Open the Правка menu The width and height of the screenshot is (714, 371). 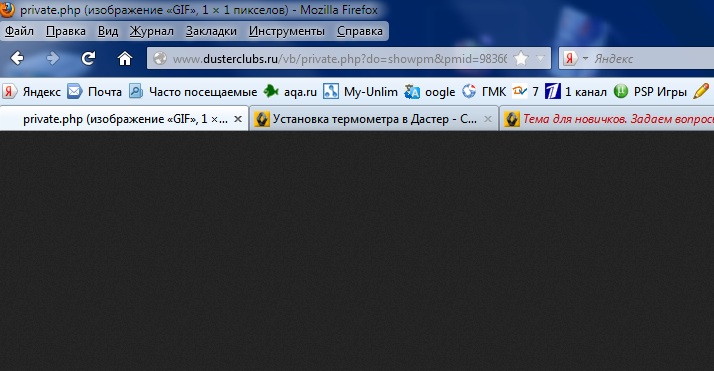coord(66,31)
